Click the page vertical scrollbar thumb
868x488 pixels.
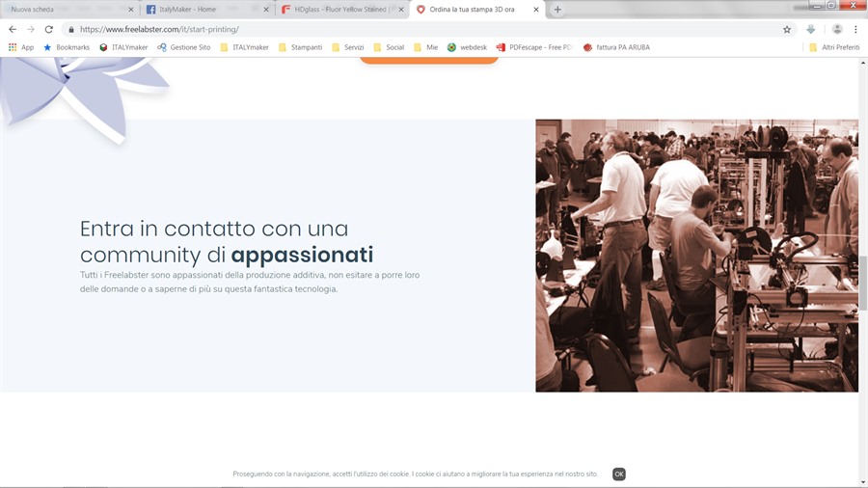863,284
